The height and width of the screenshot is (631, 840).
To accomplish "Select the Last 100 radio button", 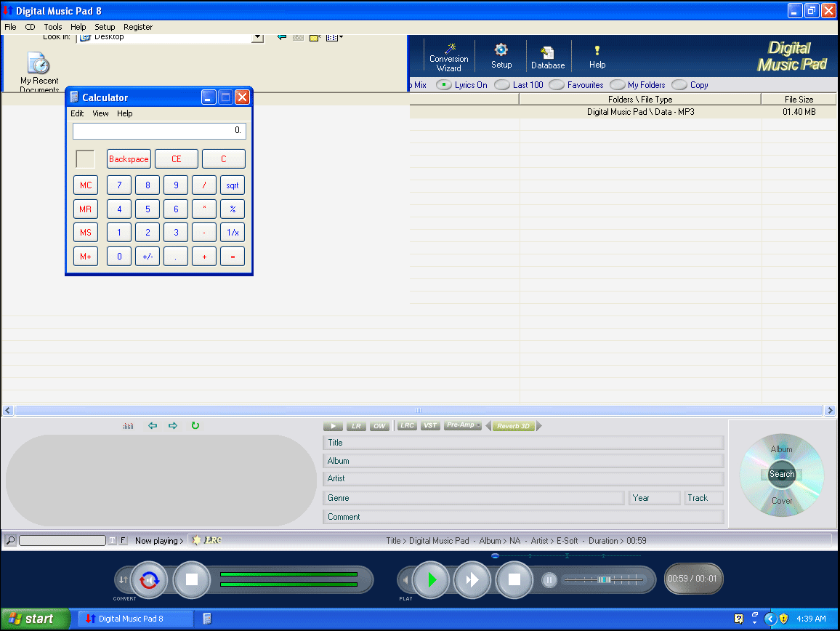I will 502,85.
